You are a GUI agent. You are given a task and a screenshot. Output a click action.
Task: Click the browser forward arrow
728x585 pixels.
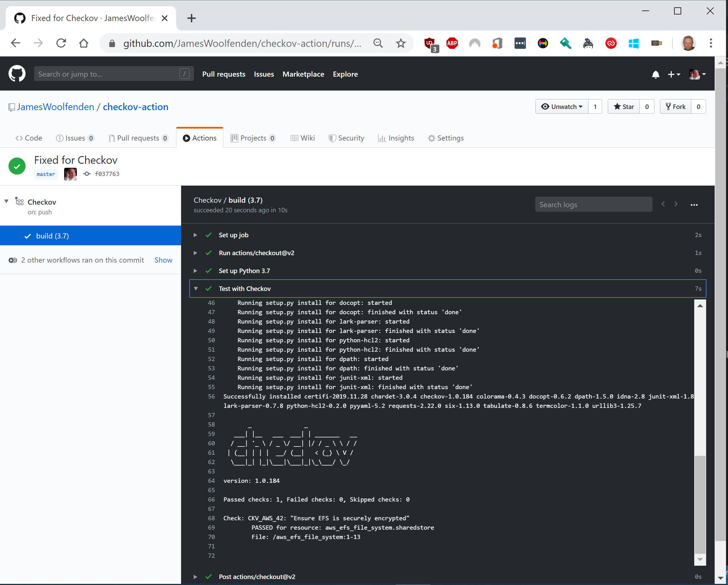[38, 43]
